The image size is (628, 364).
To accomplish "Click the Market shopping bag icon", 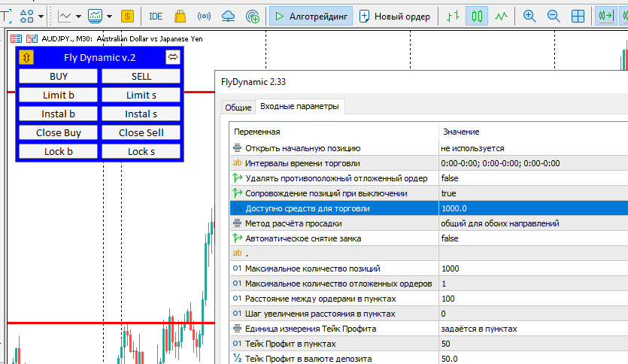I will tap(180, 16).
